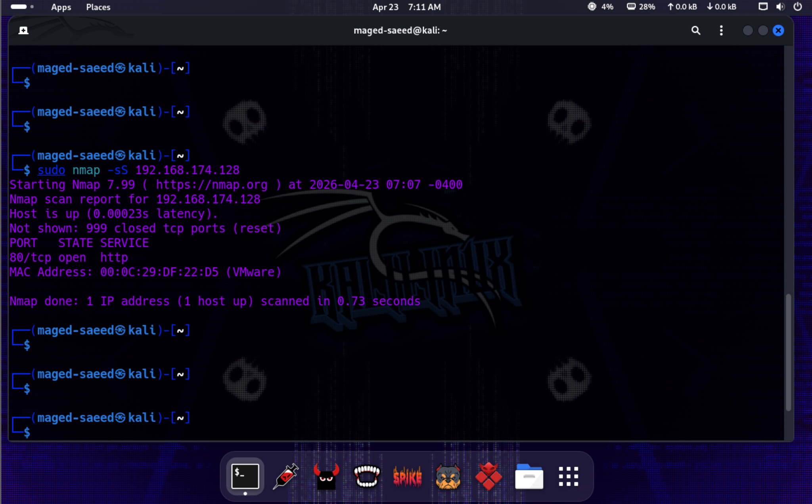Open the terminal's three-dot menu
Image resolution: width=812 pixels, height=504 pixels.
coord(721,30)
